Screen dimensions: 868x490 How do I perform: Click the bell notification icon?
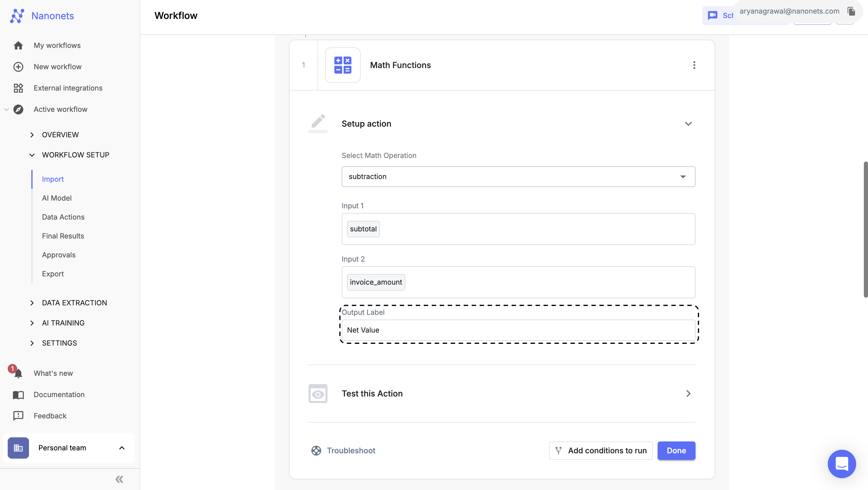[x=17, y=373]
